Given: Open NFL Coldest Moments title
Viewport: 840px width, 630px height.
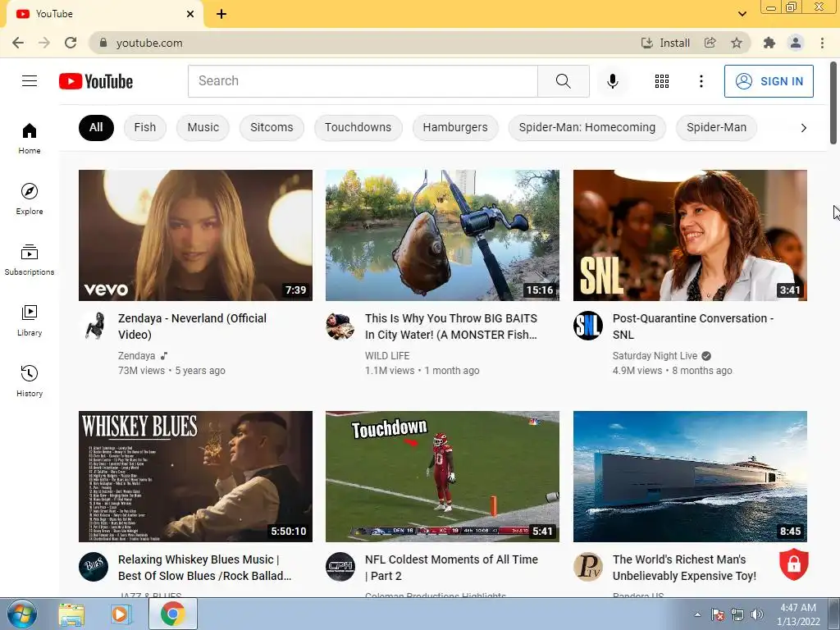Looking at the screenshot, I should [x=452, y=568].
